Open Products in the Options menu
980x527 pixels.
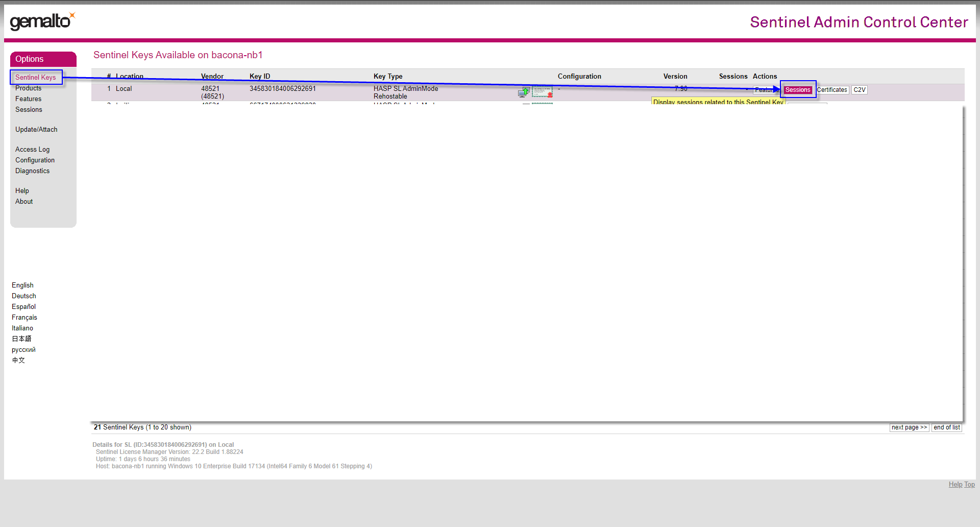pyautogui.click(x=29, y=88)
